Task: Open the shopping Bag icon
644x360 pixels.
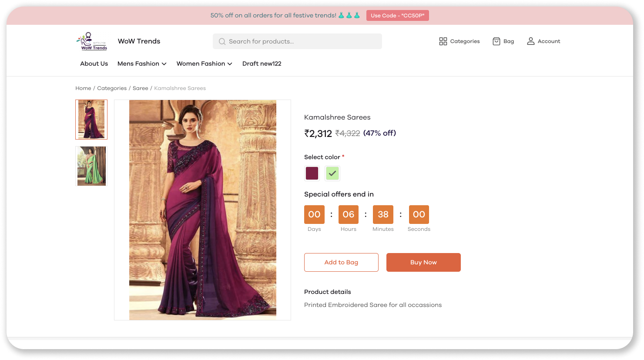Action: (x=496, y=41)
